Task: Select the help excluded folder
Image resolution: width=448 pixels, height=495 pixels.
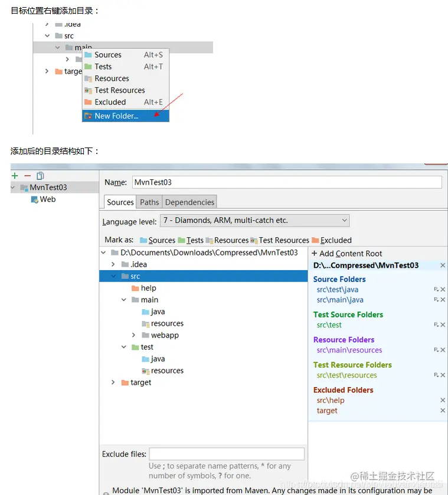Action: [x=144, y=288]
